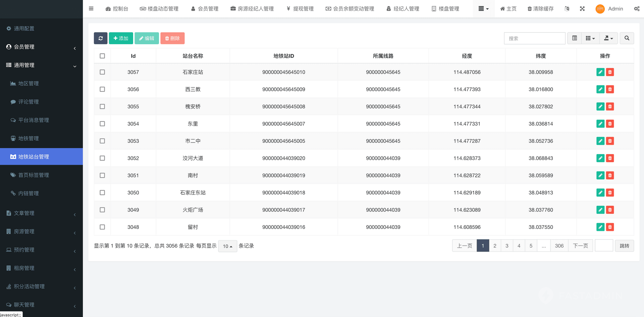Click into the 搜索 search field
Image resolution: width=644 pixels, height=317 pixels.
tap(534, 38)
